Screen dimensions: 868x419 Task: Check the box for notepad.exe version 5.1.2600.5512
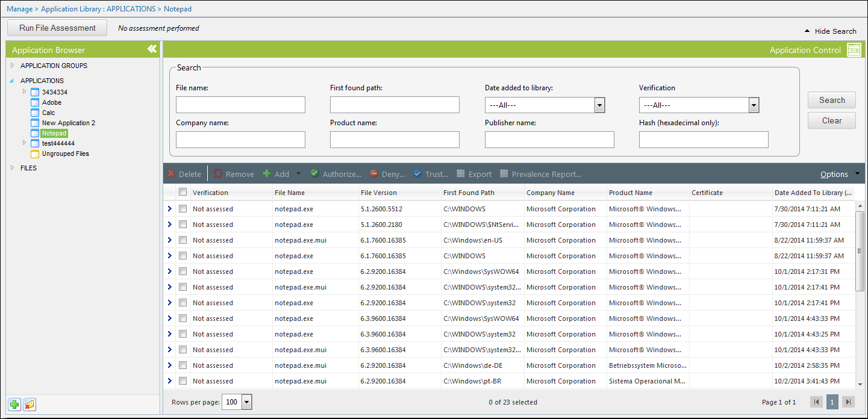click(183, 209)
